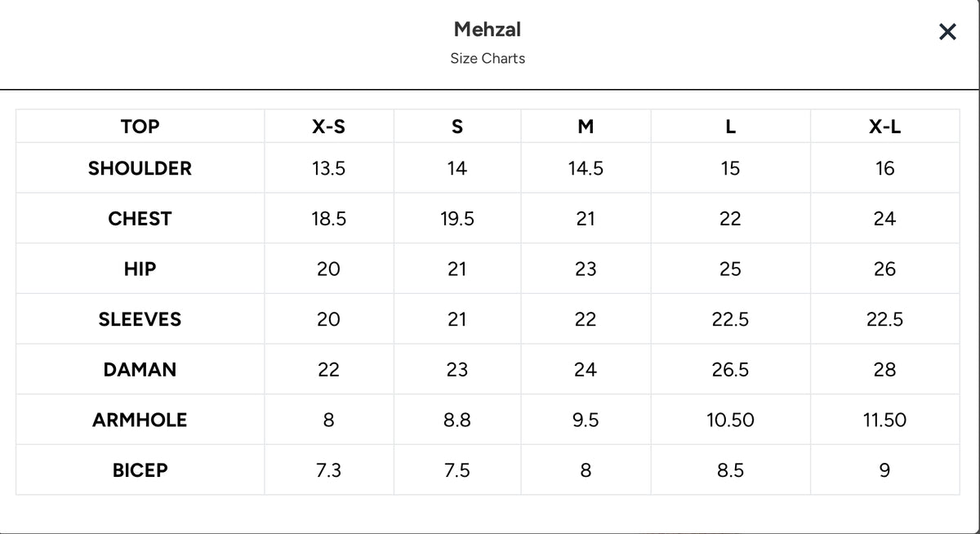Click the 7.3 Bicep value for X-S

pos(328,470)
